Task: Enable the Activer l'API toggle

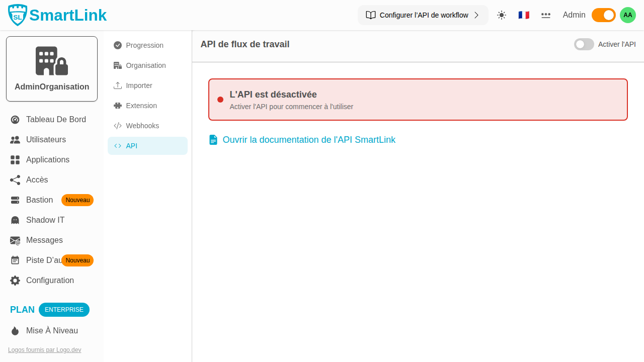Action: 584,44
